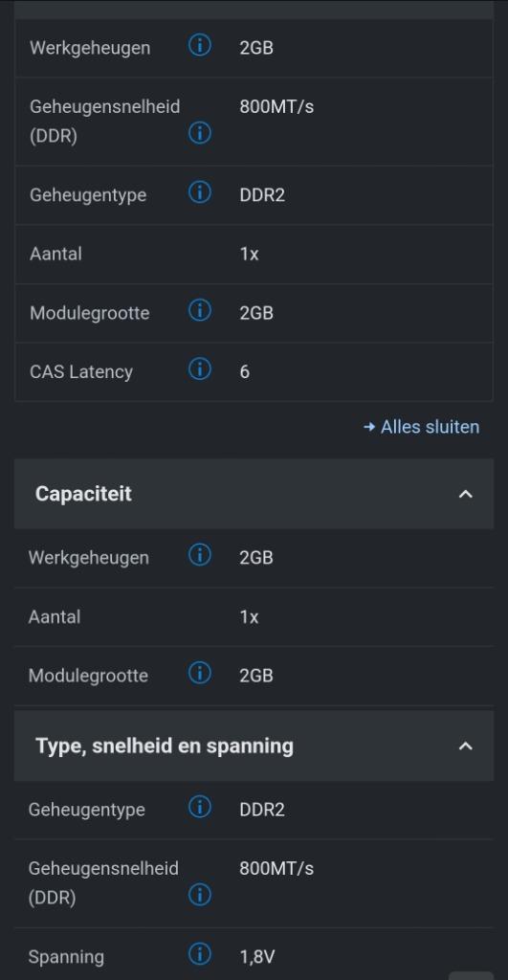The image size is (508, 980).
Task: Click the Spanning value 1,8V
Action: [x=256, y=957]
